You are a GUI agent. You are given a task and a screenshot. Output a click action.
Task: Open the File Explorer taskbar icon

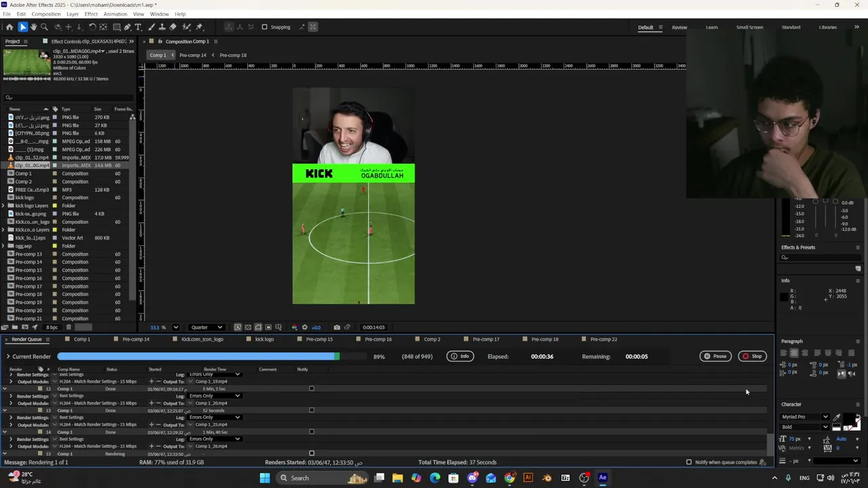pyautogui.click(x=397, y=478)
